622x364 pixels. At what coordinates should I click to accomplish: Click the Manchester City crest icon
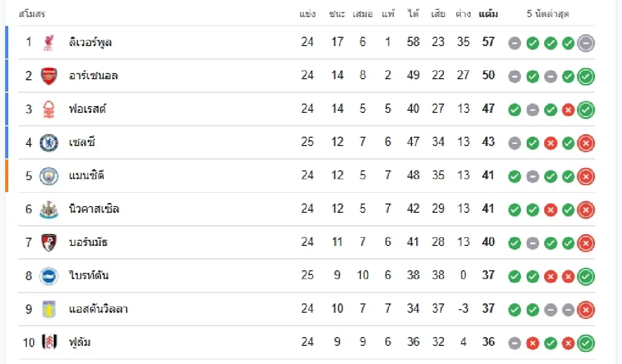tap(48, 176)
